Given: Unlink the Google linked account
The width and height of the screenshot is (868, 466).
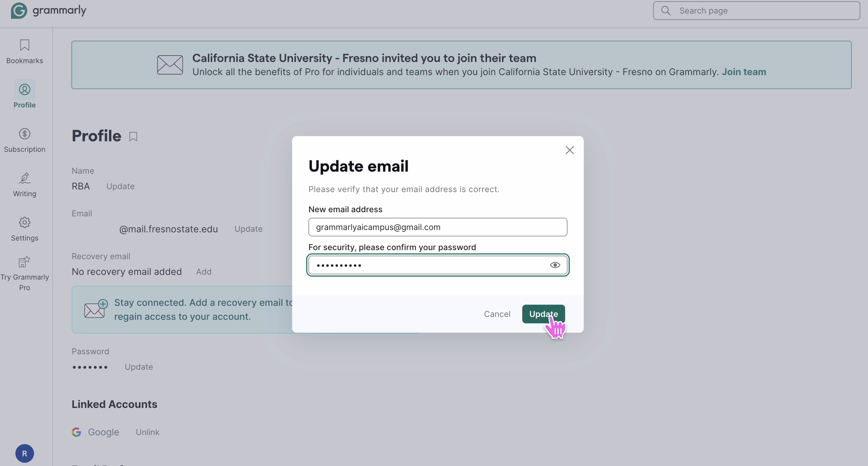Looking at the screenshot, I should 147,432.
